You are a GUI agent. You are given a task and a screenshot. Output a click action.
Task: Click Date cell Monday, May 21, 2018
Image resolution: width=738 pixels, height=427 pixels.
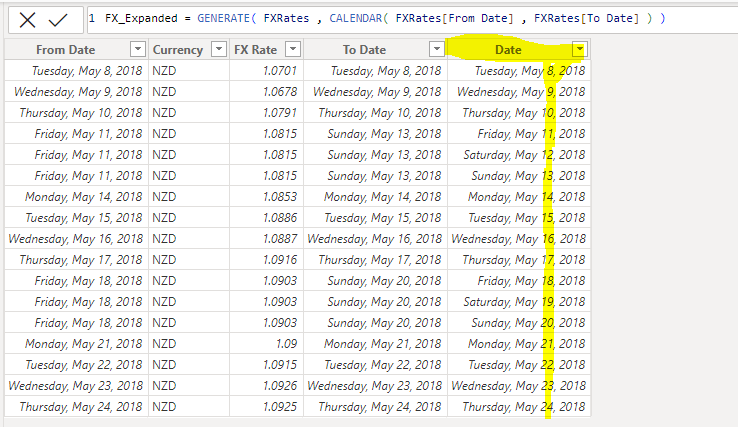(519, 344)
